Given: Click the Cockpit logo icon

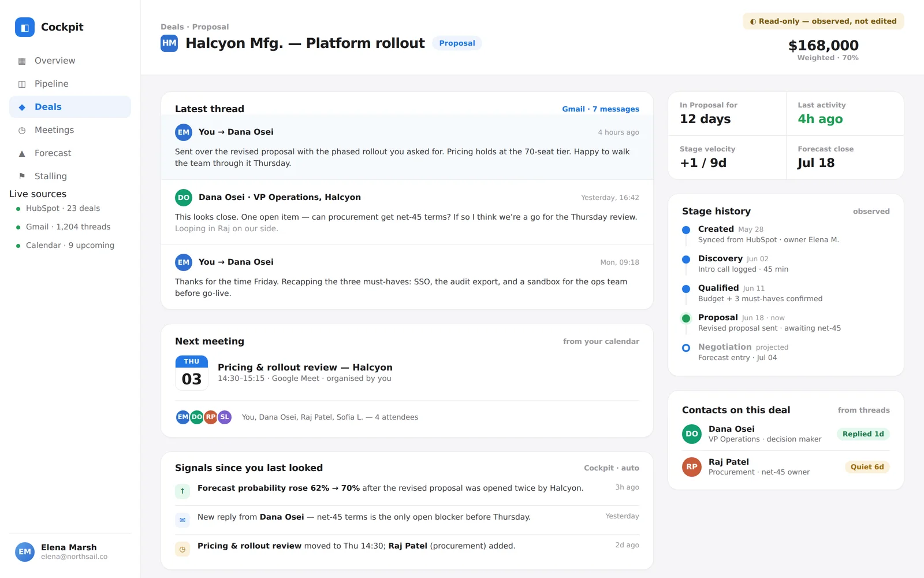Looking at the screenshot, I should [25, 27].
